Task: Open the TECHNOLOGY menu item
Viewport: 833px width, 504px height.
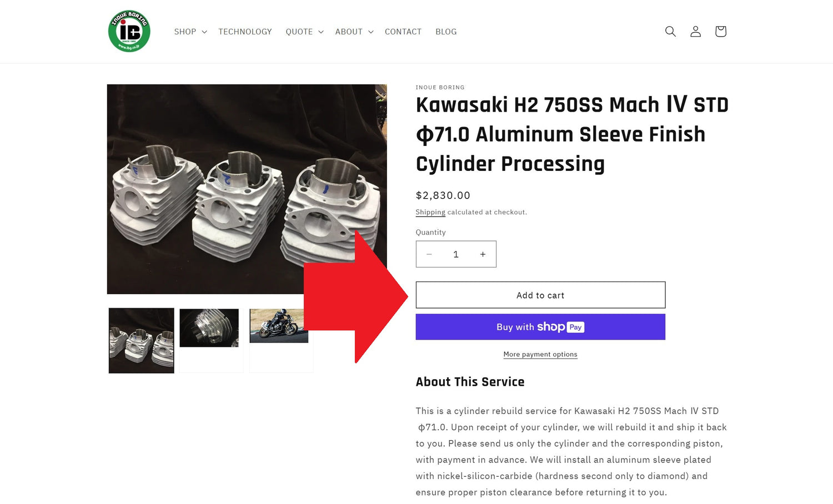Action: (x=245, y=32)
